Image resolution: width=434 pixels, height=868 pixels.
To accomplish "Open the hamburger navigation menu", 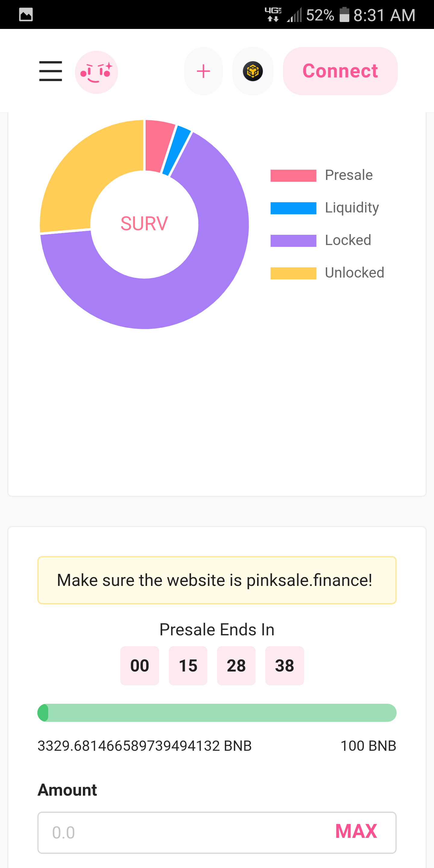I will [51, 71].
